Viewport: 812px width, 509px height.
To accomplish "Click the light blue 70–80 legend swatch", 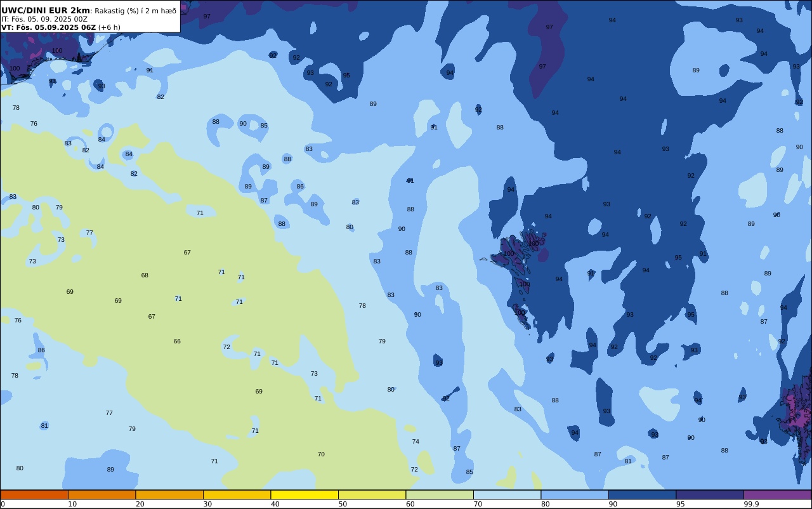I will [507, 494].
